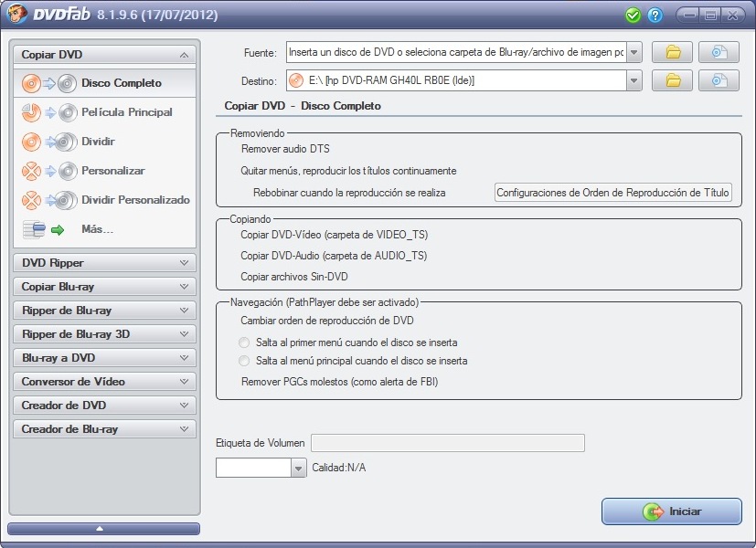This screenshot has width=756, height=548.
Task: Select Disco Completo mode
Action: (104, 83)
